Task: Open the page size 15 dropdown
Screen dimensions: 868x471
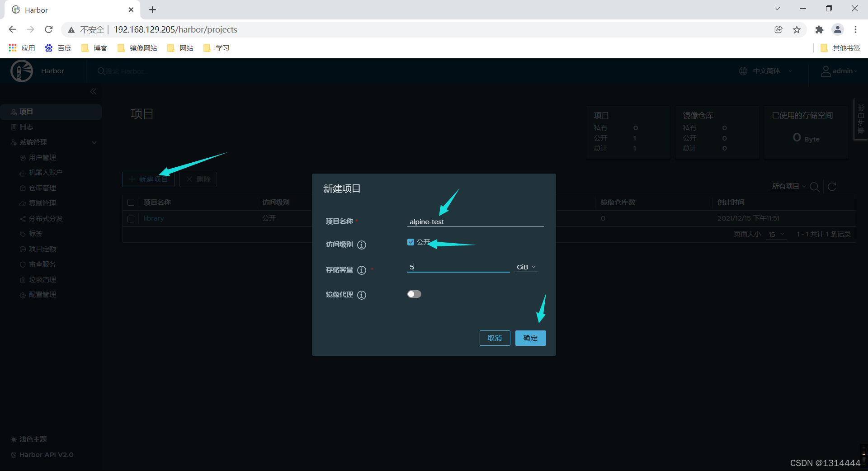Action: click(x=776, y=234)
